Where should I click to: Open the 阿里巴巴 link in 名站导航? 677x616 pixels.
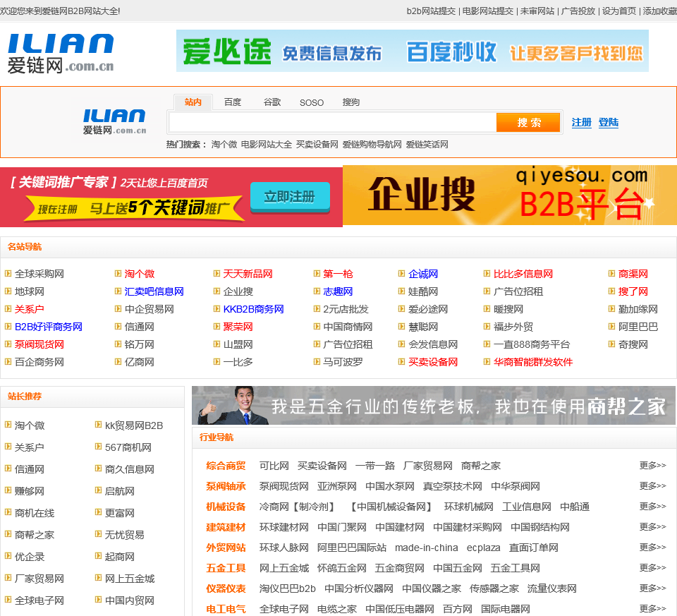(x=638, y=327)
